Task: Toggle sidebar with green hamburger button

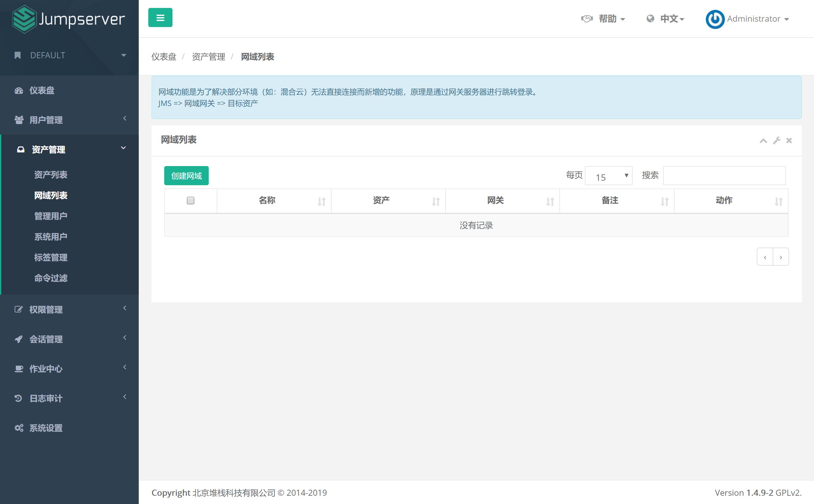Action: (x=160, y=18)
